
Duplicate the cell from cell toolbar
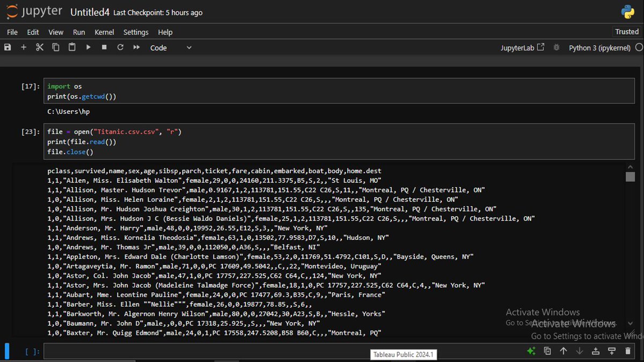pyautogui.click(x=547, y=351)
